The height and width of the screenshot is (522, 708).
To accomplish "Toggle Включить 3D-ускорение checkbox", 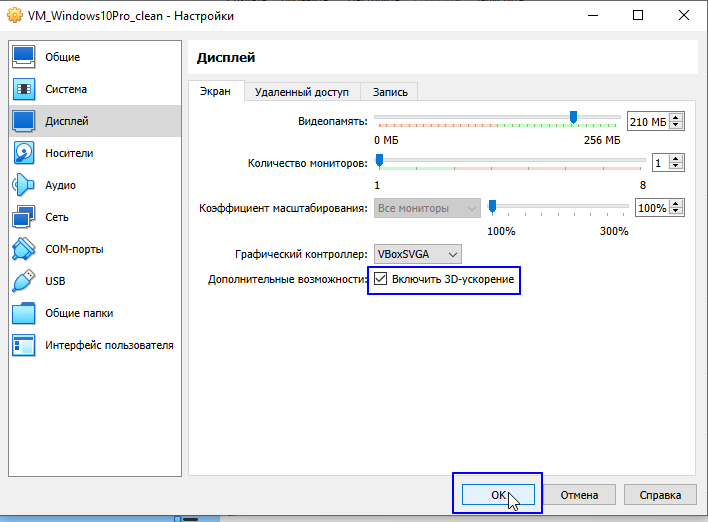I will 381,279.
